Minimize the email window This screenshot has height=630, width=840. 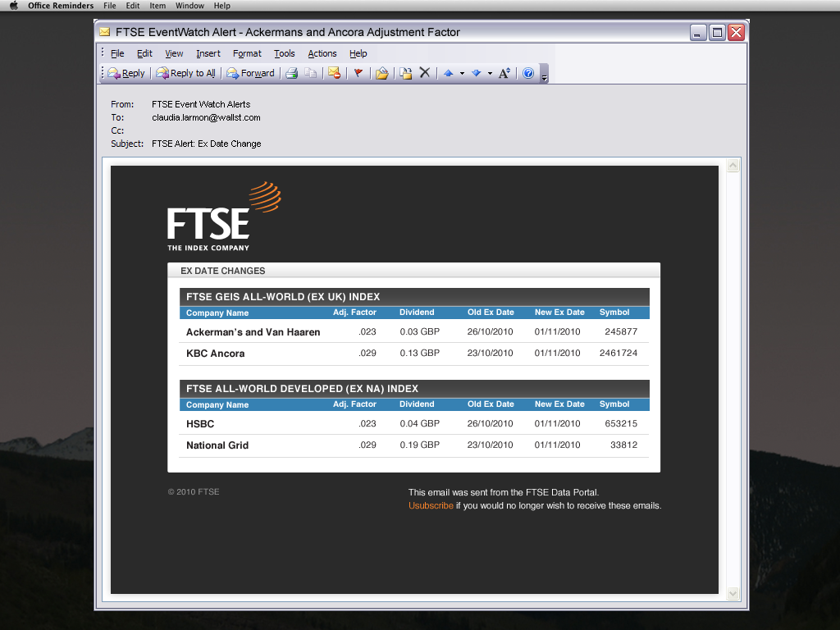(698, 33)
